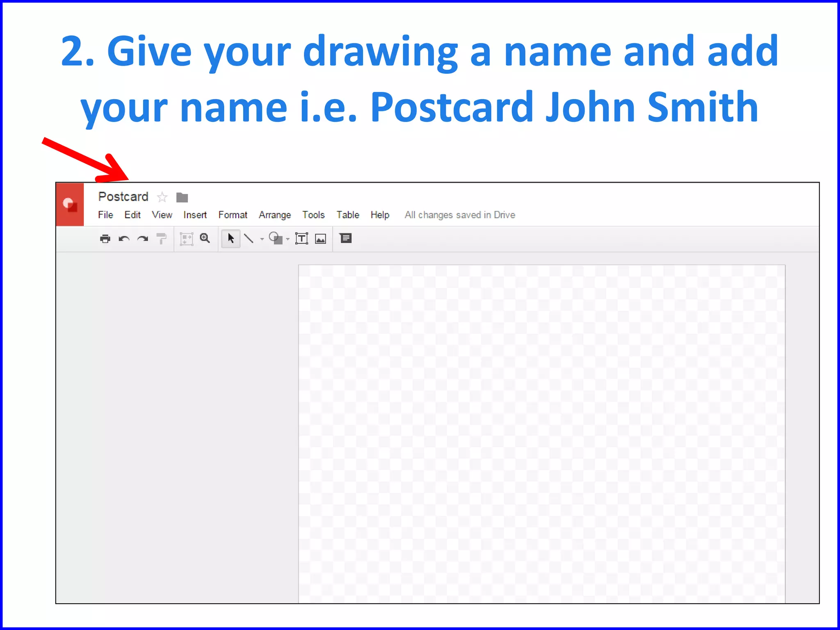The width and height of the screenshot is (840, 630).
Task: Click the Undo arrow
Action: [x=124, y=239]
